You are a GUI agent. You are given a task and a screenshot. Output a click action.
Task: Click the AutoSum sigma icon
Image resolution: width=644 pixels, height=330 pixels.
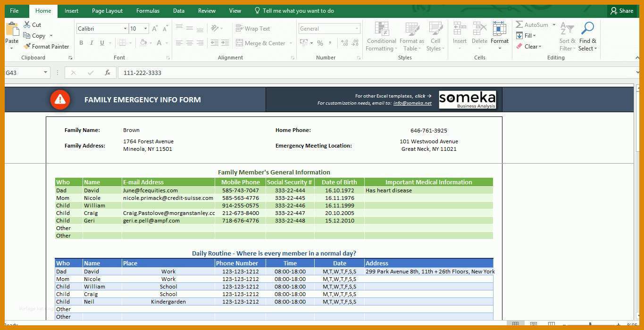519,25
